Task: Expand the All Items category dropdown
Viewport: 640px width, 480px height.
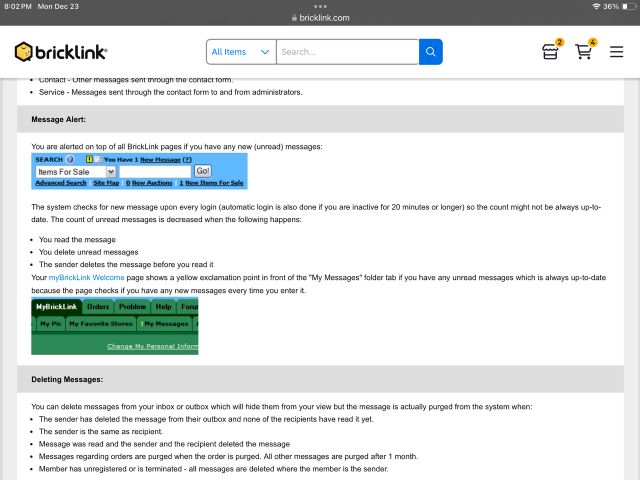Action: click(x=241, y=52)
